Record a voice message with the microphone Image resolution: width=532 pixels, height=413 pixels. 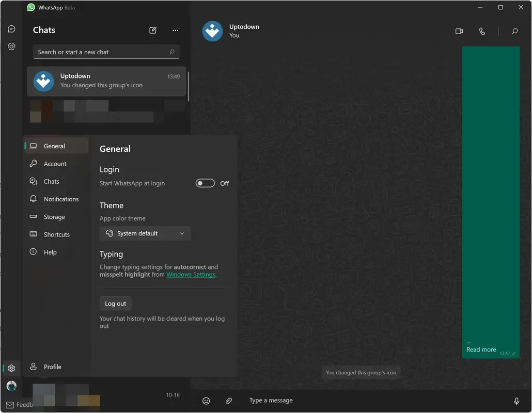pos(517,401)
